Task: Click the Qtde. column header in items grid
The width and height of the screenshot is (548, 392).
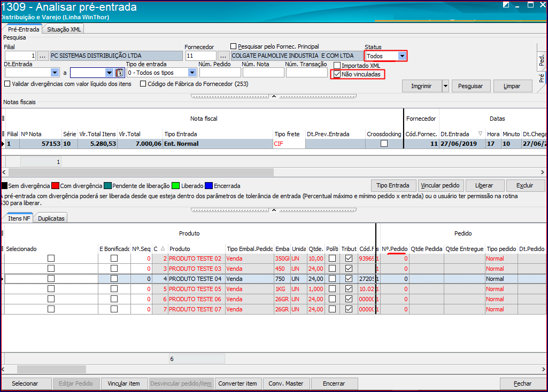Action: click(316, 249)
